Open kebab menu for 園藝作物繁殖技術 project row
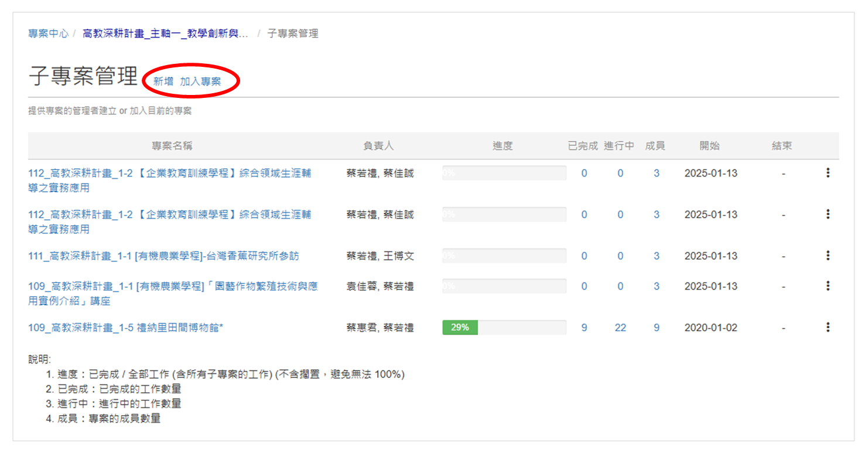This screenshot has height=459, width=868. (x=827, y=286)
